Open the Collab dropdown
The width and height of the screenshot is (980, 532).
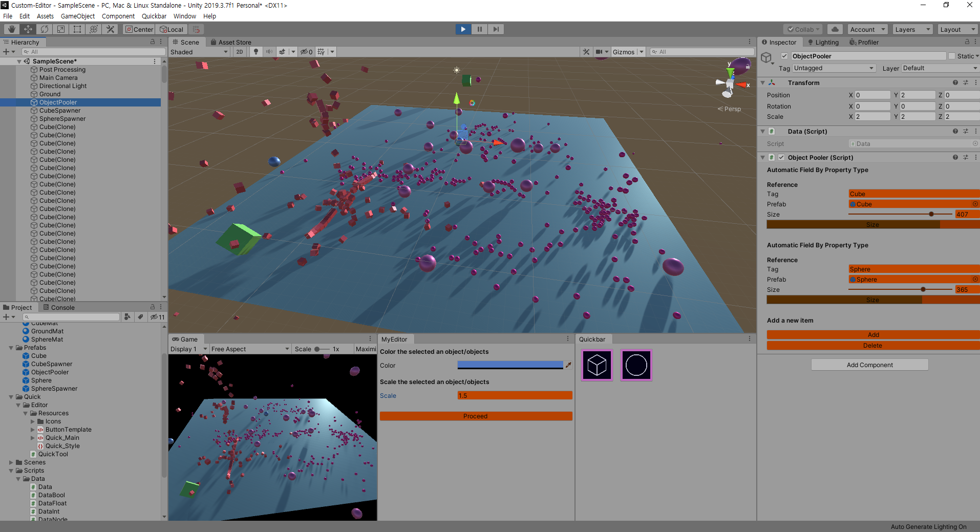(x=803, y=29)
